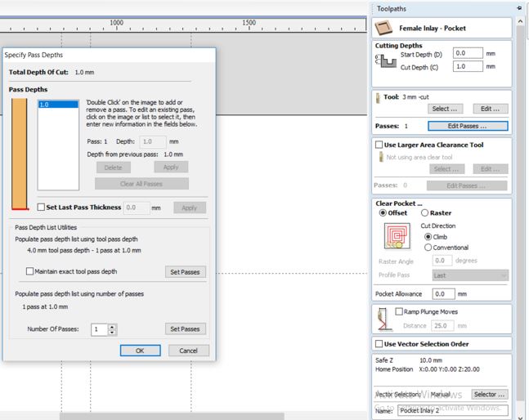The height and width of the screenshot is (420, 529).
Task: Click Apply button next to pass depth
Action: point(171,167)
